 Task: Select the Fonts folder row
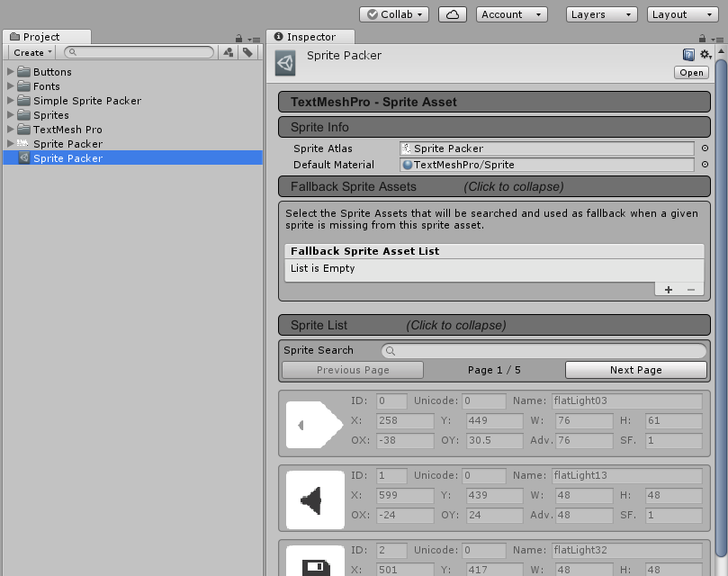pos(133,85)
